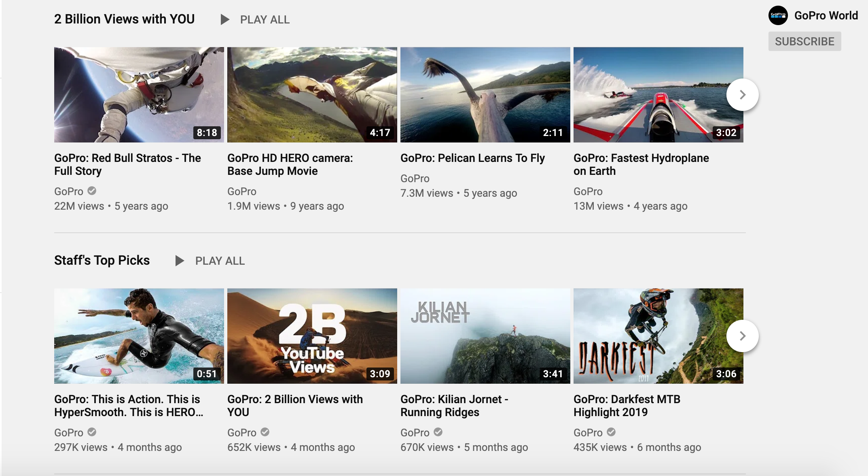This screenshot has width=868, height=476.
Task: Open the Kilian Jornet thumbnail
Action: pyautogui.click(x=485, y=336)
